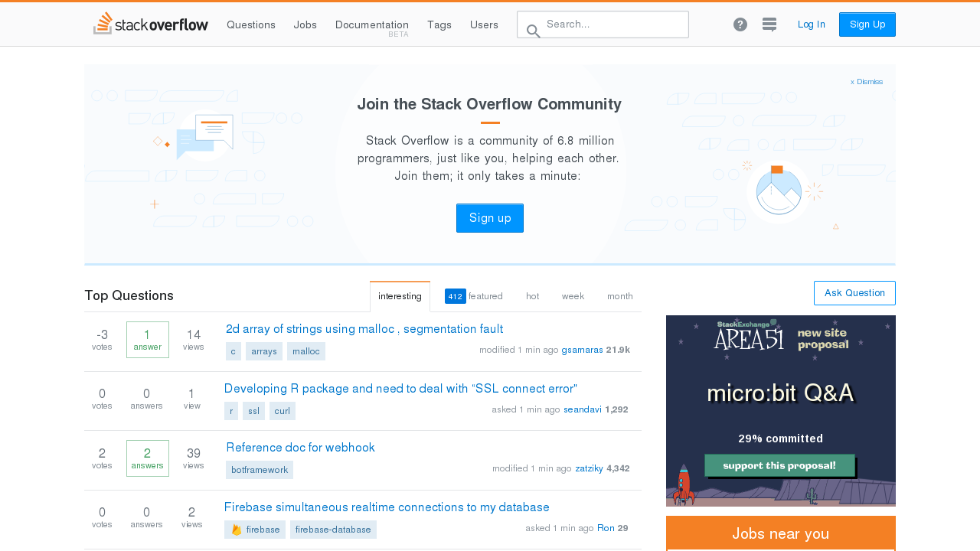Click the firebase-database tag
The image size is (980, 551).
[x=333, y=530]
